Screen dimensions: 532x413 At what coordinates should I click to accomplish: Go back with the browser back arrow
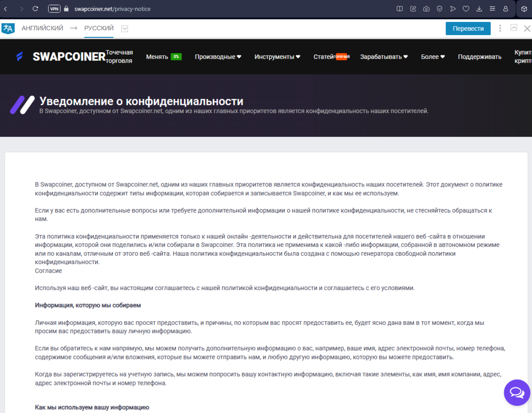(x=5, y=9)
